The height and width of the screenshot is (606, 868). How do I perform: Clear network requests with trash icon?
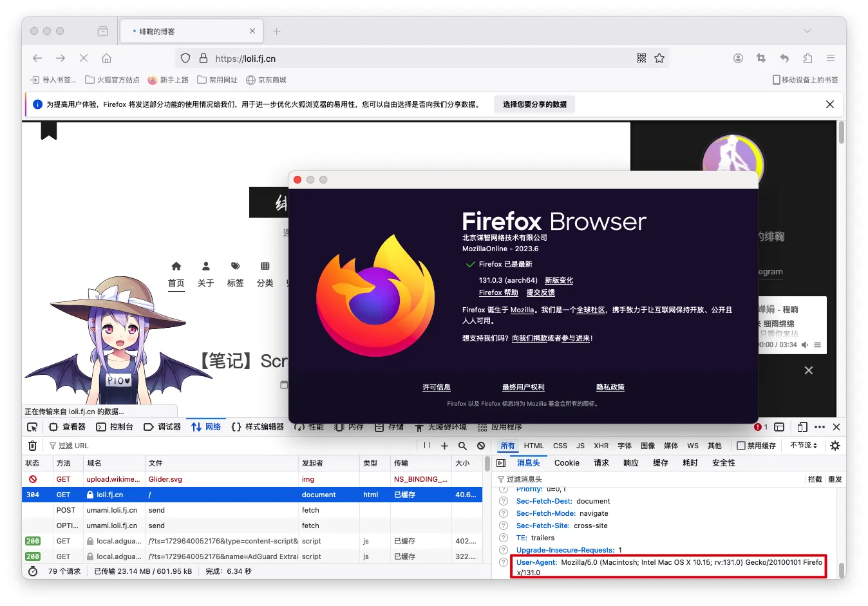pyautogui.click(x=33, y=446)
